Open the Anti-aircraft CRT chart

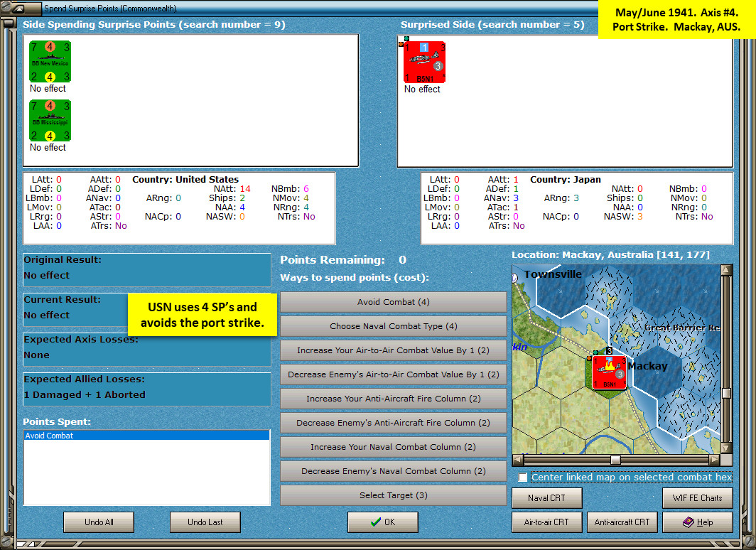tap(622, 522)
